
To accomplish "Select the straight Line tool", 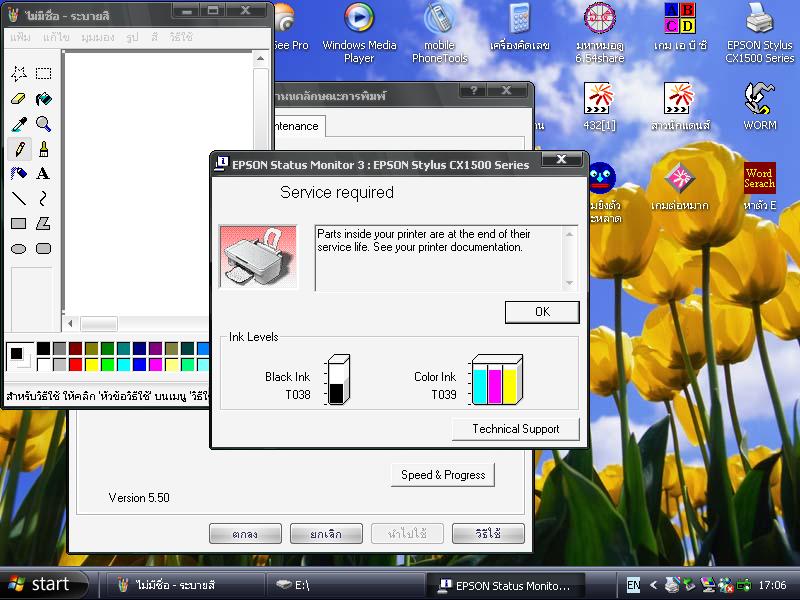I will click(19, 198).
